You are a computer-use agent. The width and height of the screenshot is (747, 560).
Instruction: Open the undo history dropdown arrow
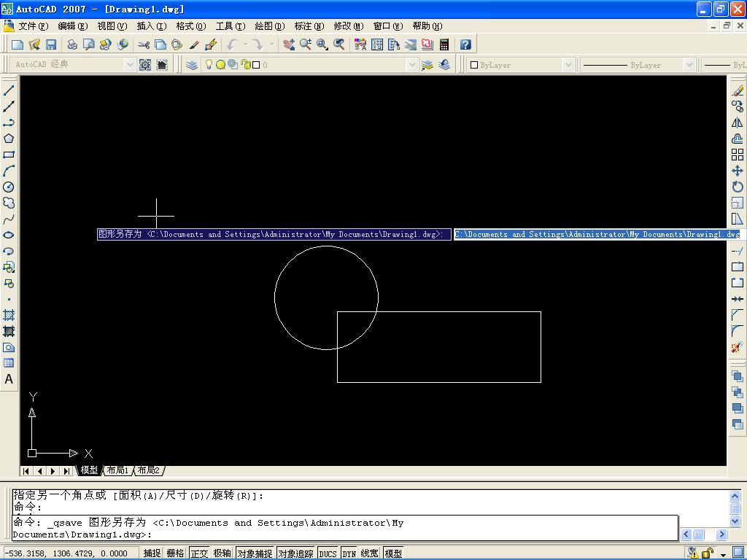[246, 44]
